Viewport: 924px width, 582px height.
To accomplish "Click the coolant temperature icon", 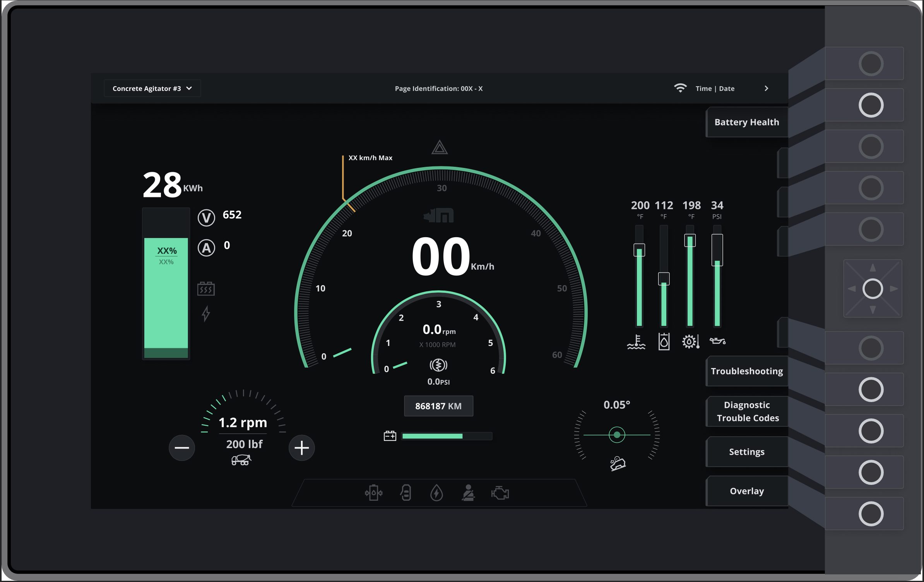I will click(x=636, y=342).
